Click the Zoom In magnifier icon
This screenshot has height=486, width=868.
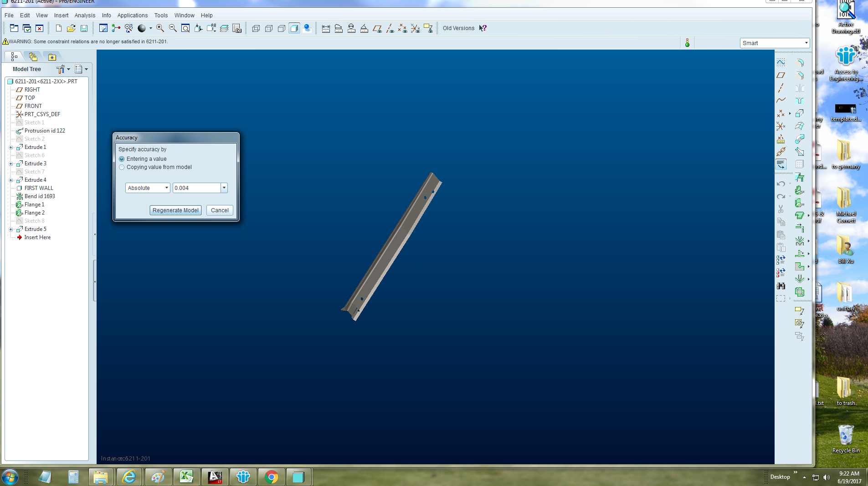point(160,28)
